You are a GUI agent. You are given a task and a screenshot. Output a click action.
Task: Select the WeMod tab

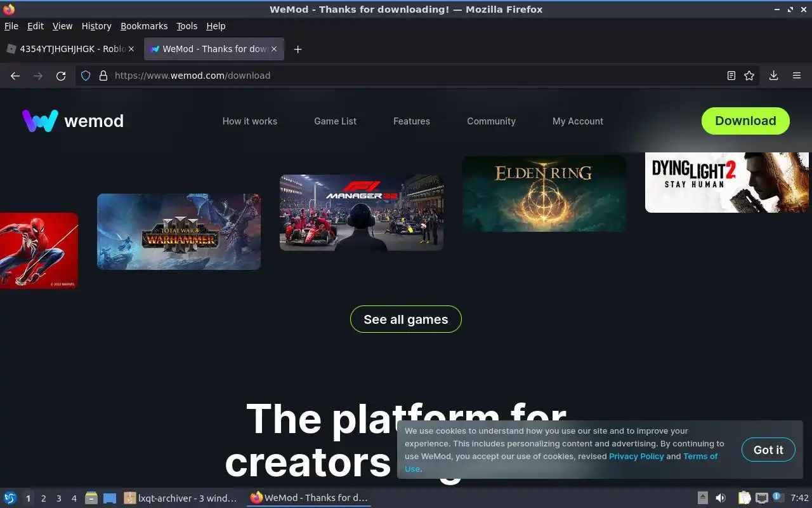tap(214, 49)
